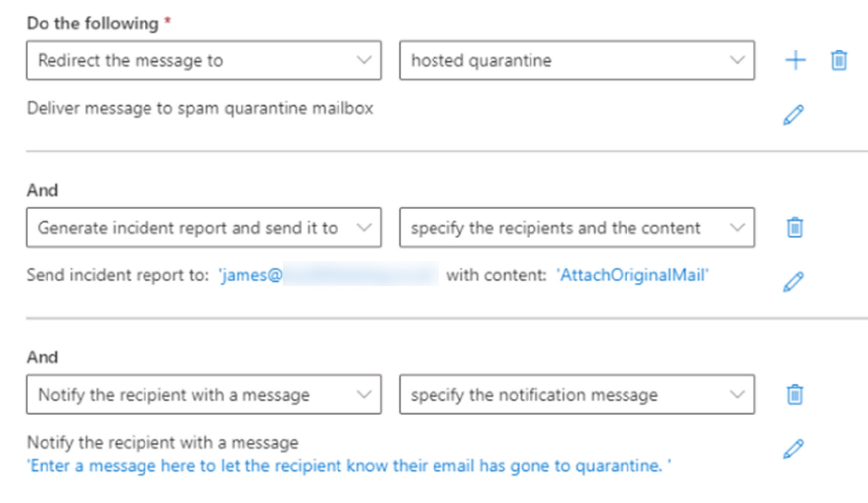Expand specify the notification message dropdown
The width and height of the screenshot is (868, 503).
pyautogui.click(x=577, y=395)
